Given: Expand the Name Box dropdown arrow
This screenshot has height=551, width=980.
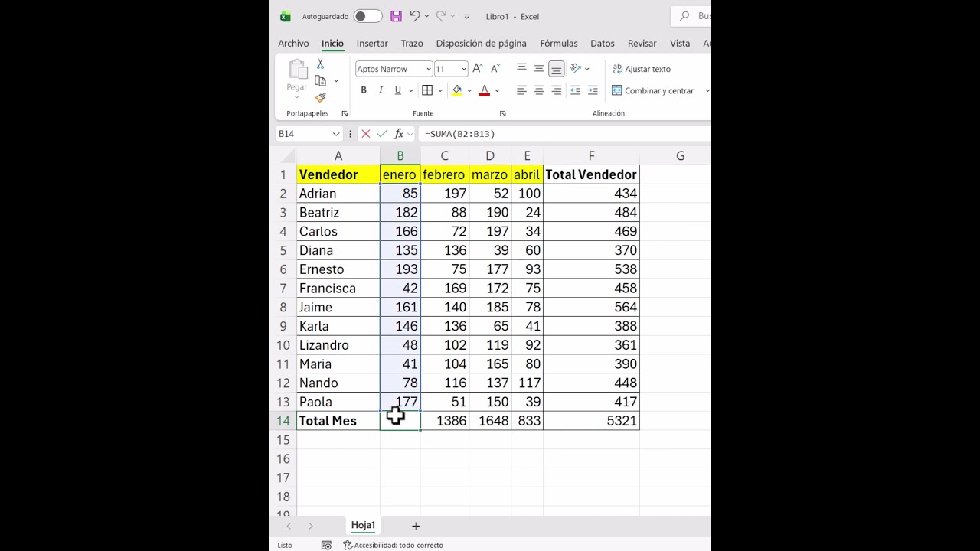Looking at the screenshot, I should click(335, 134).
